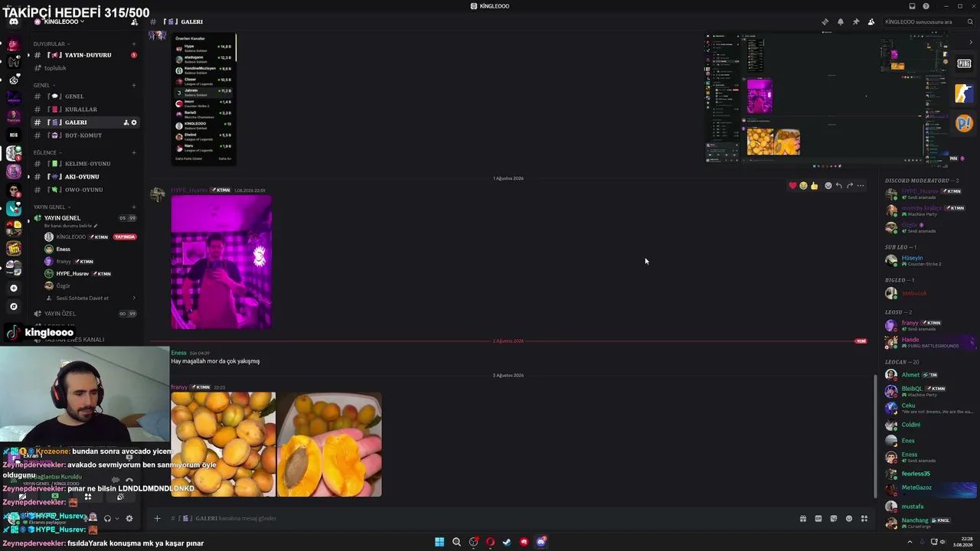This screenshot has height=551, width=980.
Task: Open the KURALLAR channel
Action: click(x=85, y=109)
